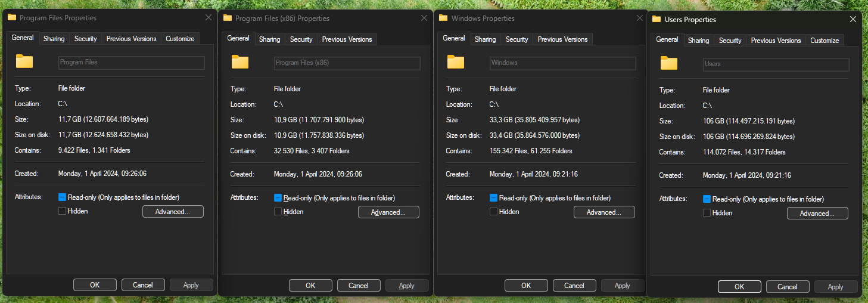
Task: Cancel the Windows Properties dialog
Action: (574, 286)
